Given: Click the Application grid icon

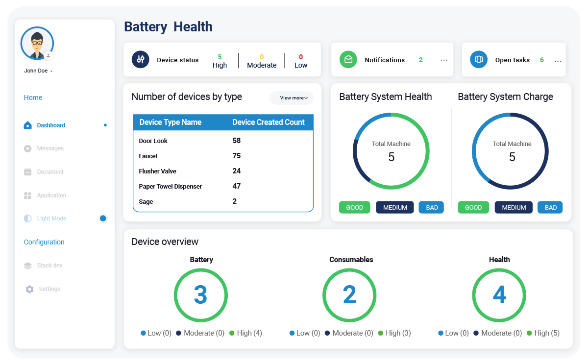Looking at the screenshot, I should click(28, 195).
